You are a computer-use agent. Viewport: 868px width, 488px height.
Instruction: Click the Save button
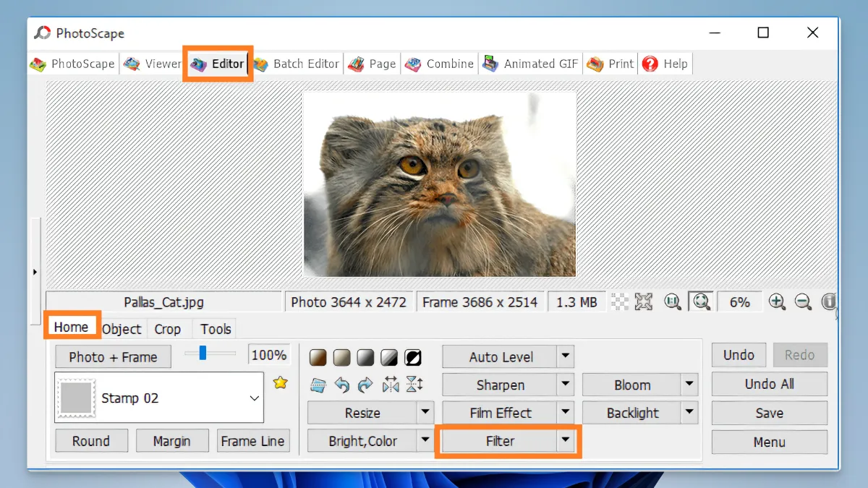tap(769, 413)
